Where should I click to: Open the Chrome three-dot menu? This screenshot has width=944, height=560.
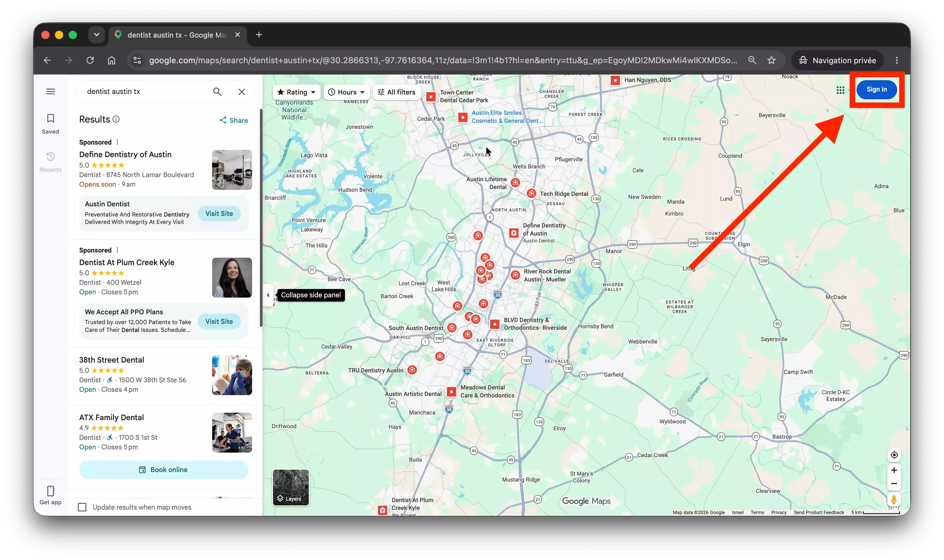click(x=897, y=60)
